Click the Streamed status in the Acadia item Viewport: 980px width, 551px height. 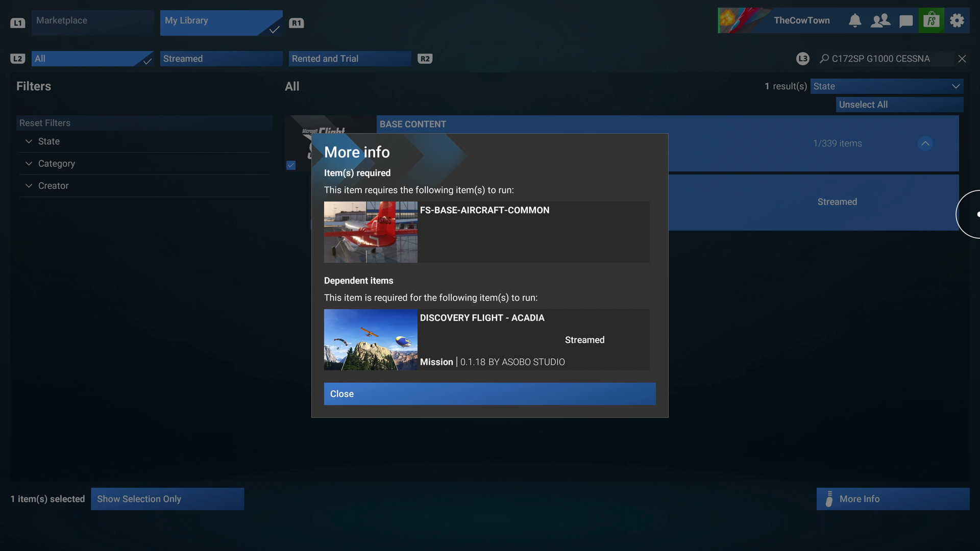pyautogui.click(x=584, y=340)
